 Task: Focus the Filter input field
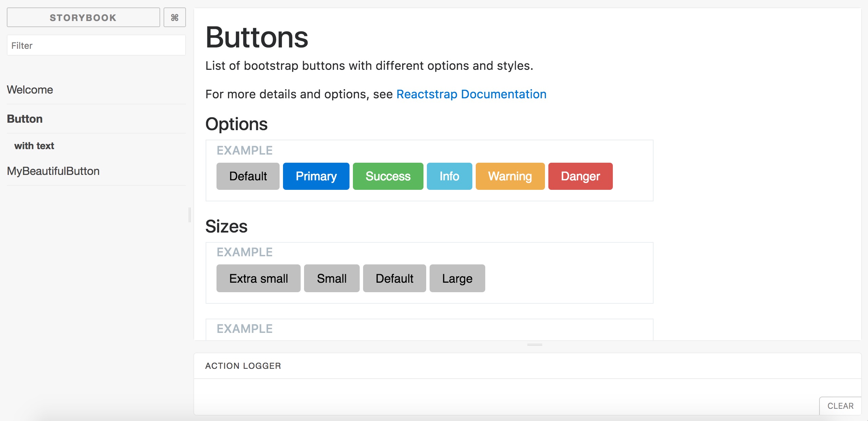click(x=96, y=45)
